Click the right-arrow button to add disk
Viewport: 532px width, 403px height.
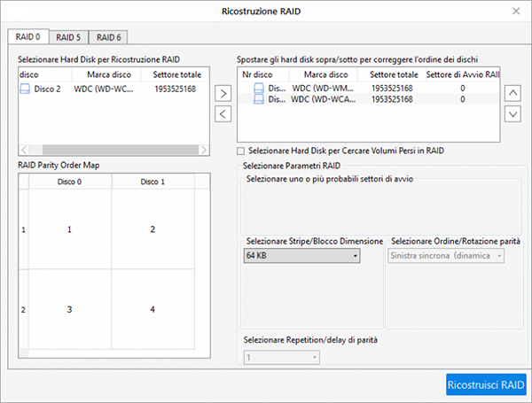coord(223,93)
